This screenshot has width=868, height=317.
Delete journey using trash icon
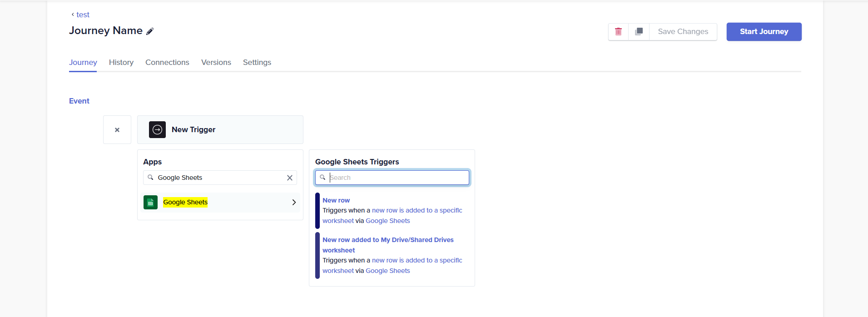[x=618, y=32]
